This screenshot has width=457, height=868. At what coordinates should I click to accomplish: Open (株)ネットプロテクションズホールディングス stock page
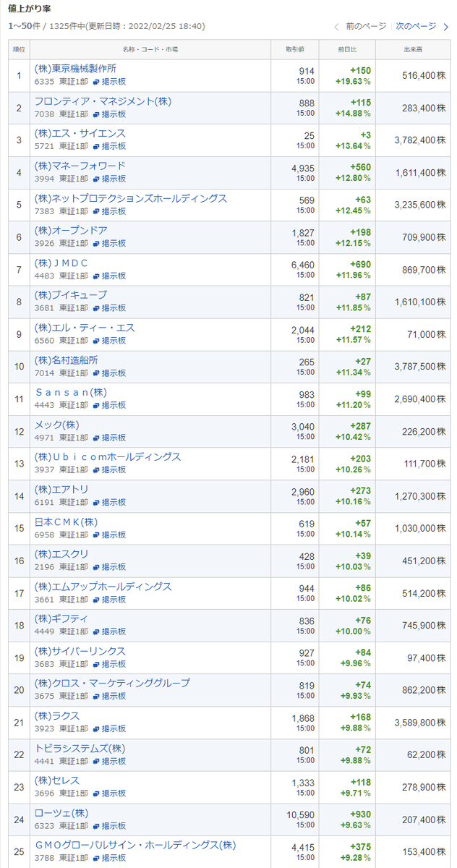click(x=131, y=198)
